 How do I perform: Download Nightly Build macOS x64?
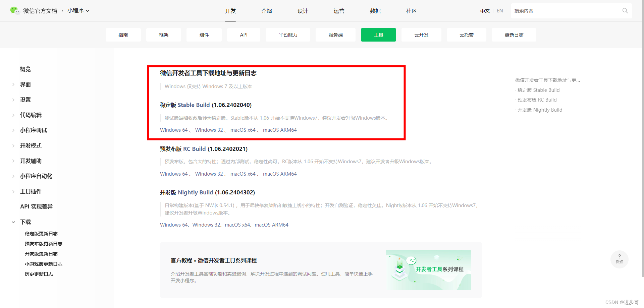point(237,225)
